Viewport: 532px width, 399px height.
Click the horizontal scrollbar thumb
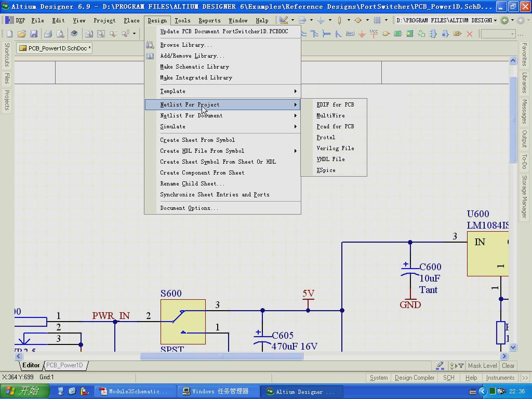[x=221, y=356]
